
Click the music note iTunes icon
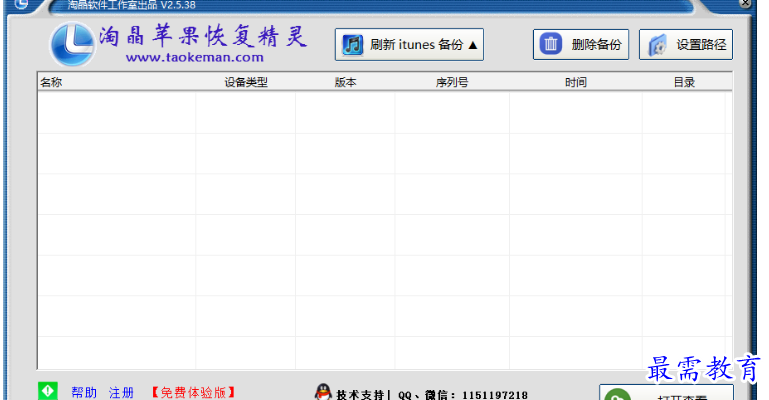pos(353,45)
